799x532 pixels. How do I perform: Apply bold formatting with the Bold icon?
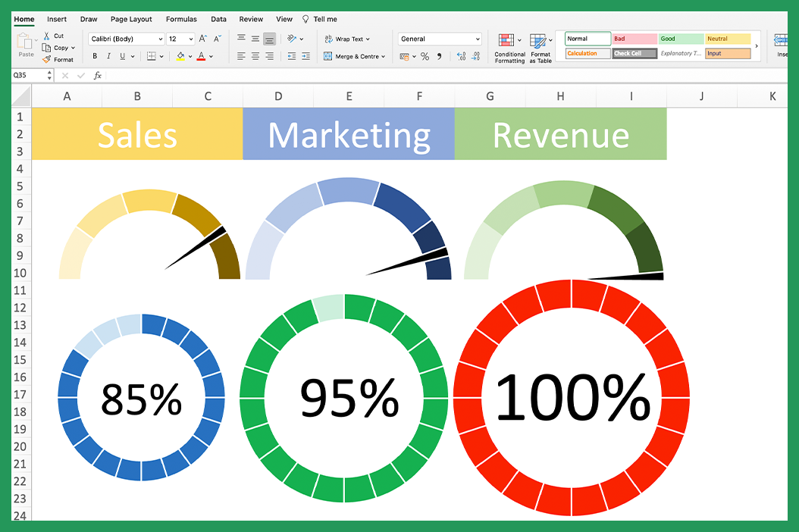pyautogui.click(x=94, y=56)
